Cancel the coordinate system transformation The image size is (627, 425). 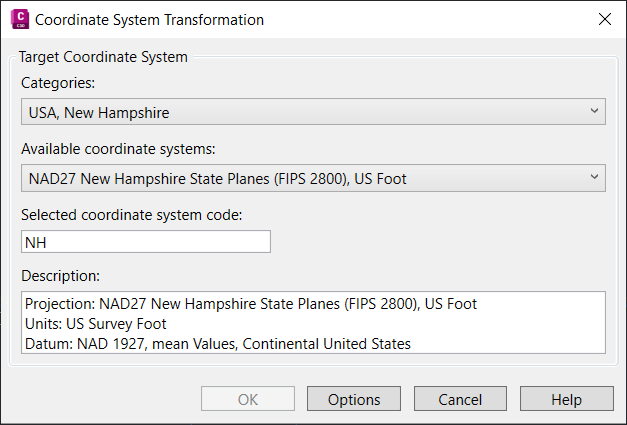(460, 399)
